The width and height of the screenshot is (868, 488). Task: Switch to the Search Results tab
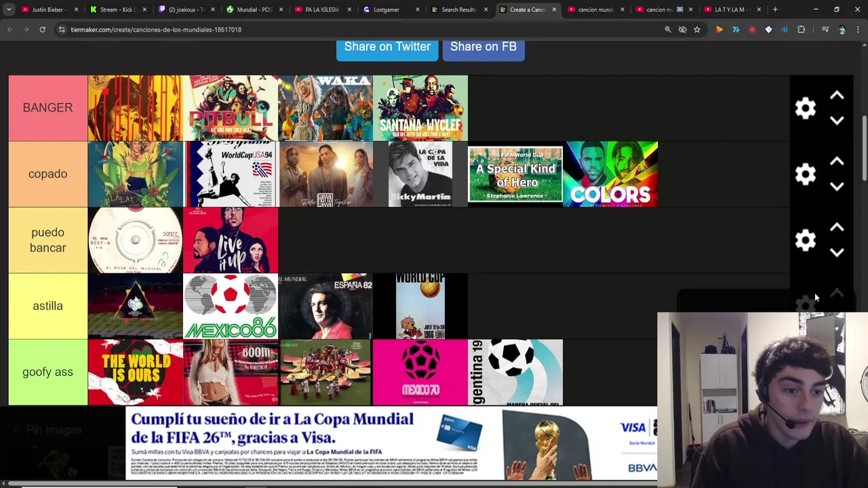(x=458, y=9)
